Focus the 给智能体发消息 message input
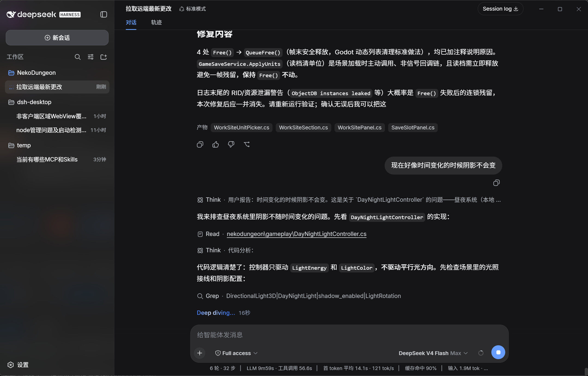The width and height of the screenshot is (588, 376). click(x=349, y=335)
